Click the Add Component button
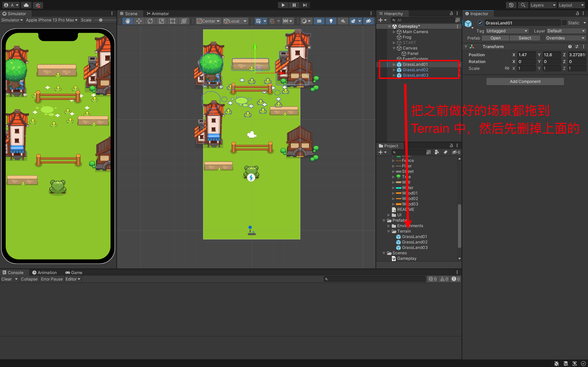 [525, 82]
